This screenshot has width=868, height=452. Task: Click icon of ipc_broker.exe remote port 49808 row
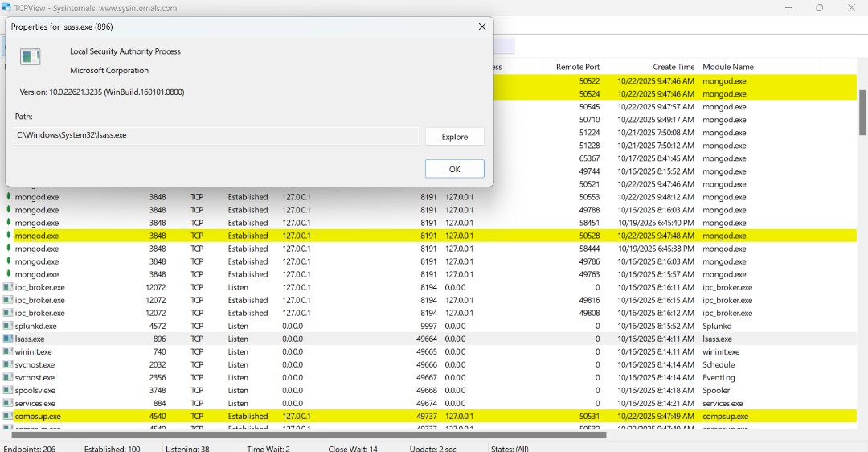[x=8, y=313]
